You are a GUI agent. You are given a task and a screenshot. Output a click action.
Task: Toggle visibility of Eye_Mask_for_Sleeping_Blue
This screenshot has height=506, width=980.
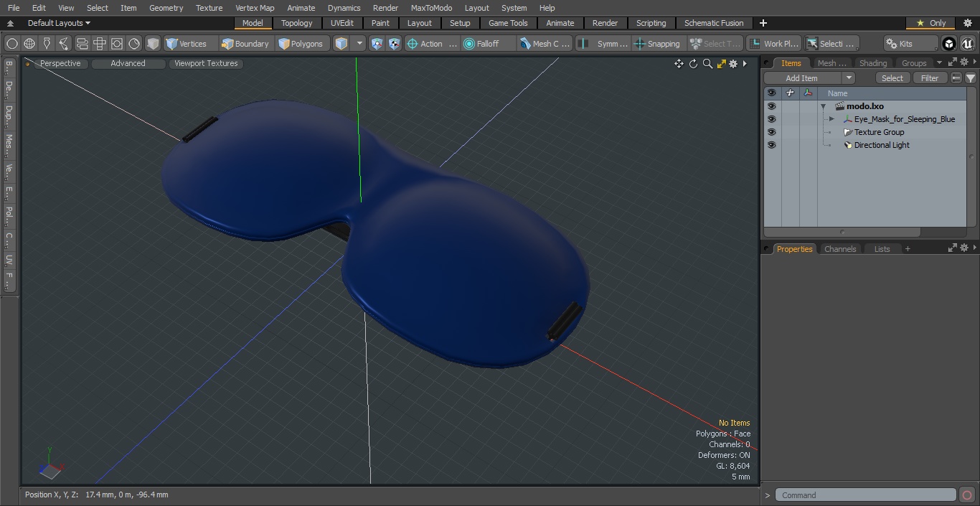(771, 119)
